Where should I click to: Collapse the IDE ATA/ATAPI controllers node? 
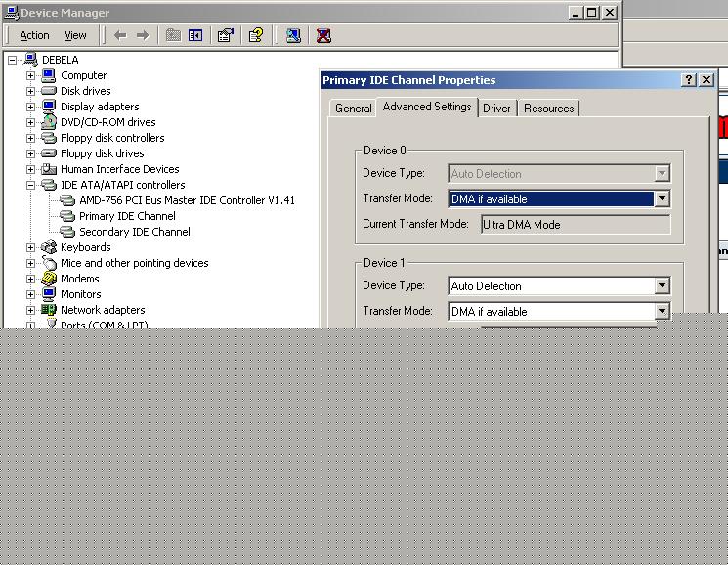(31, 185)
